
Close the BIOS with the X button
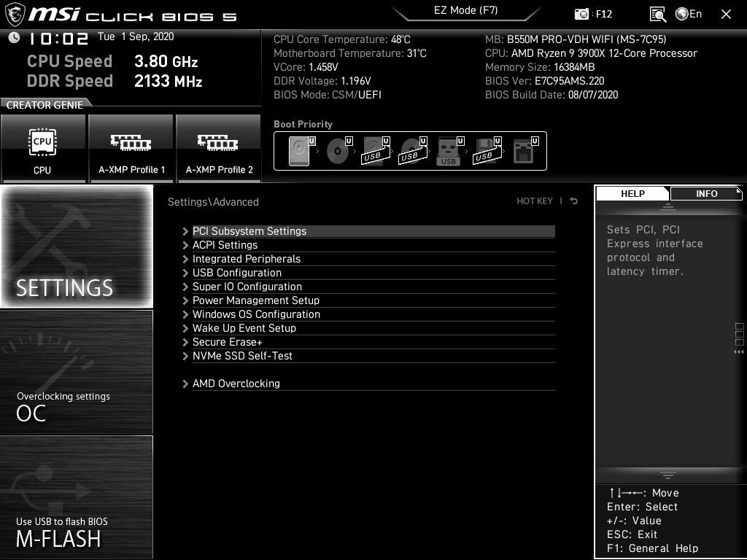click(726, 15)
